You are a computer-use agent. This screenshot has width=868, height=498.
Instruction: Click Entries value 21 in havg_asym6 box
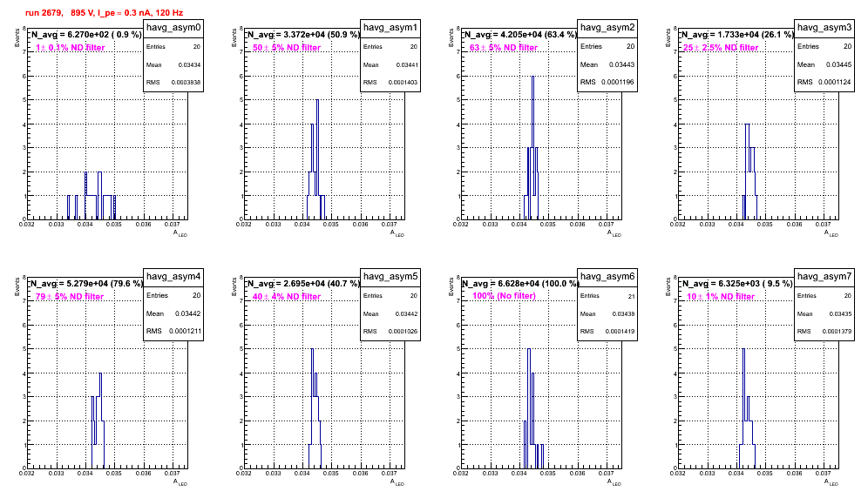[x=632, y=297]
